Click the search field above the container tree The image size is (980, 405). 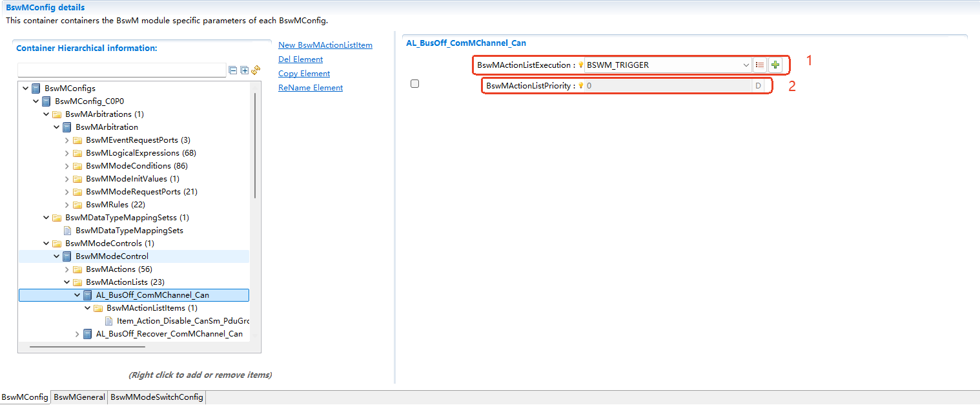coord(121,69)
